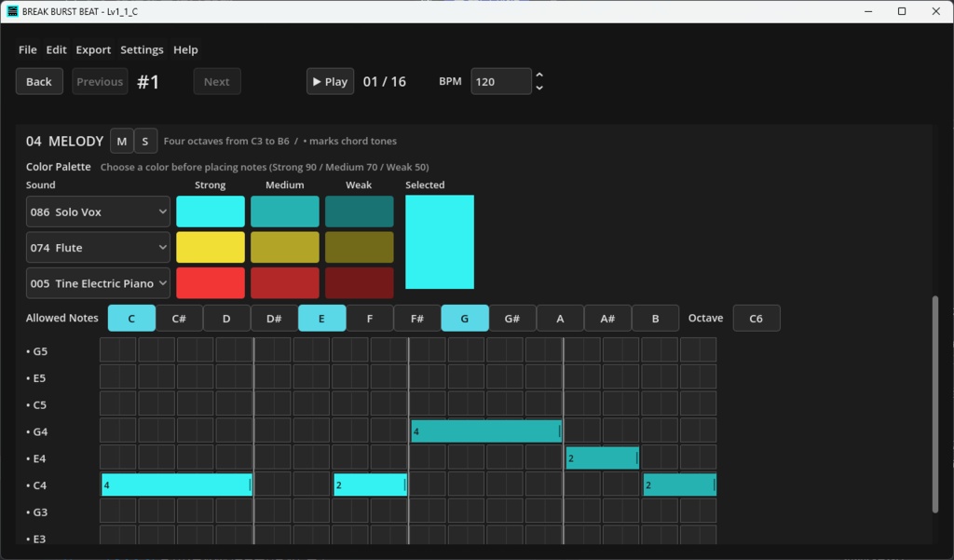The width and height of the screenshot is (954, 560).
Task: Select the Weak red Electric Piano color
Action: (359, 283)
